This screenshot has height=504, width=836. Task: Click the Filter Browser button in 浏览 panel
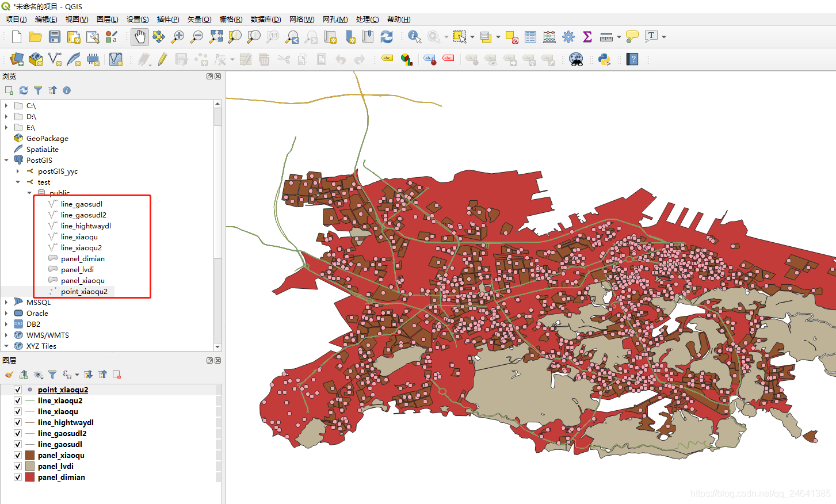click(x=38, y=90)
